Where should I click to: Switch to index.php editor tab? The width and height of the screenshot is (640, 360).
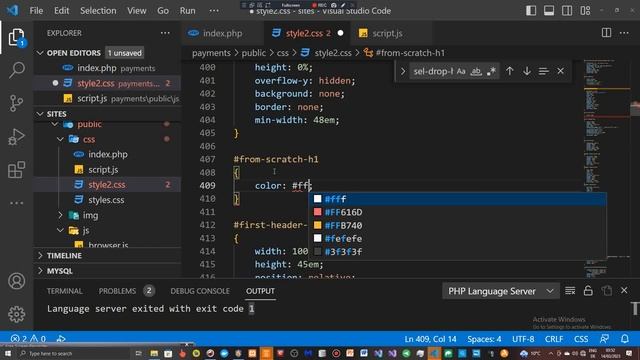(222, 33)
